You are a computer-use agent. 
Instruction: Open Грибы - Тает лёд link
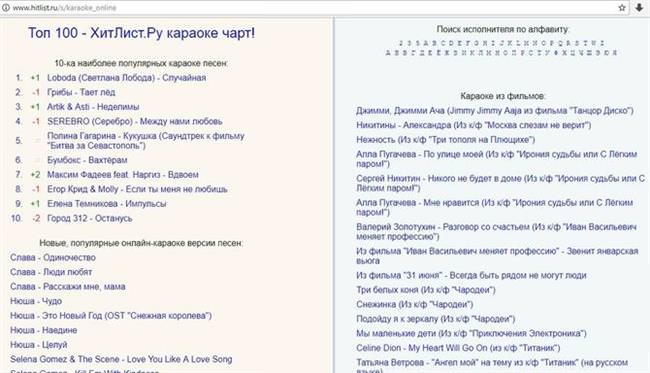(81, 92)
